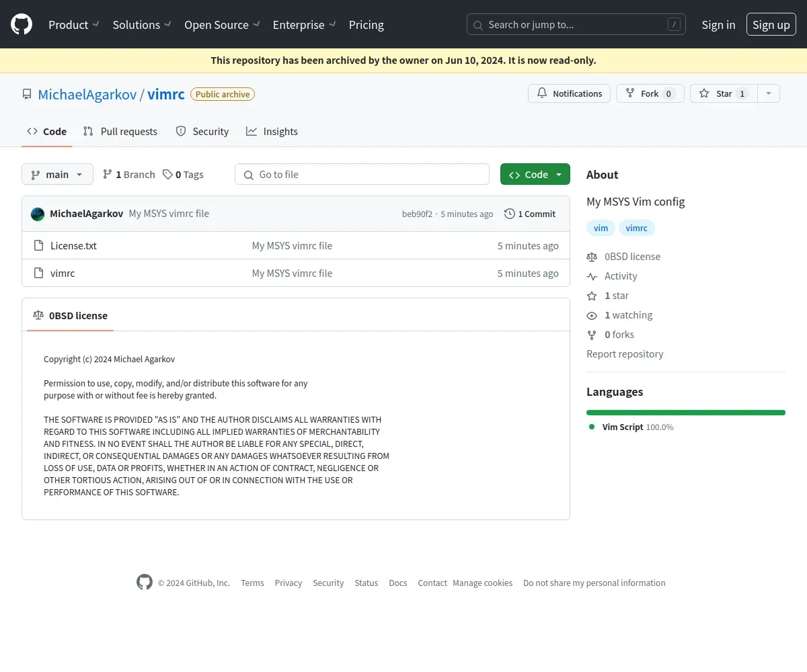Image resolution: width=807 pixels, height=672 pixels.
Task: Click Manage cookies in the footer
Action: 482,583
